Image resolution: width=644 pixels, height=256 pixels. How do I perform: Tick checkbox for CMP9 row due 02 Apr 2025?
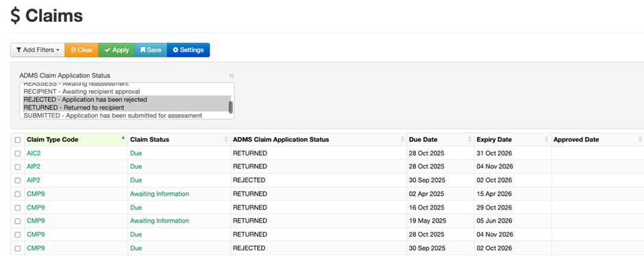tap(18, 194)
